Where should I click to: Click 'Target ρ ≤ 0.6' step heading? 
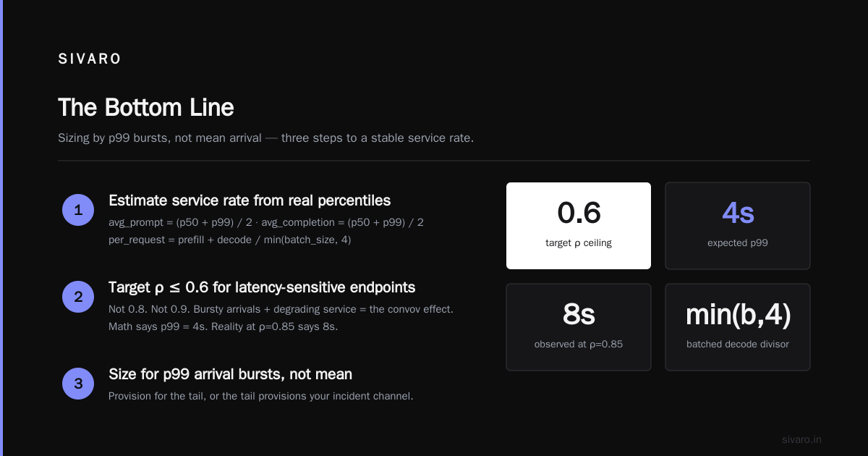click(262, 287)
